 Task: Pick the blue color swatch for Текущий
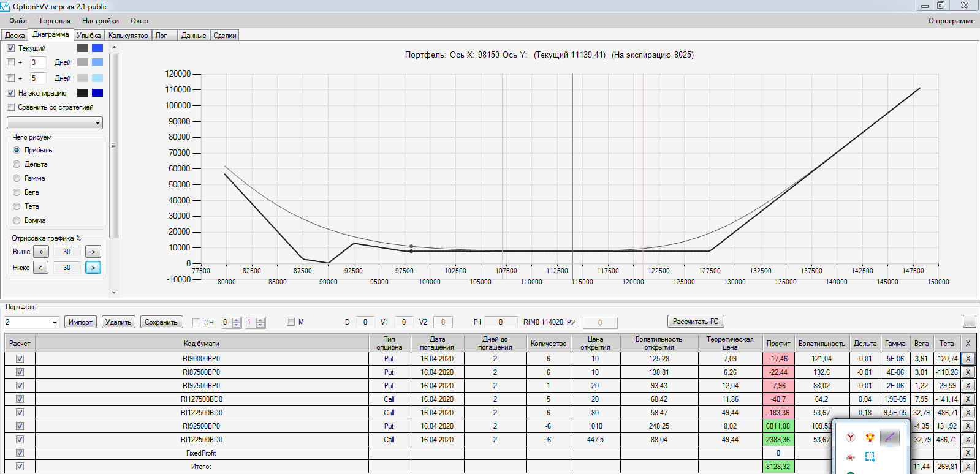coord(97,48)
